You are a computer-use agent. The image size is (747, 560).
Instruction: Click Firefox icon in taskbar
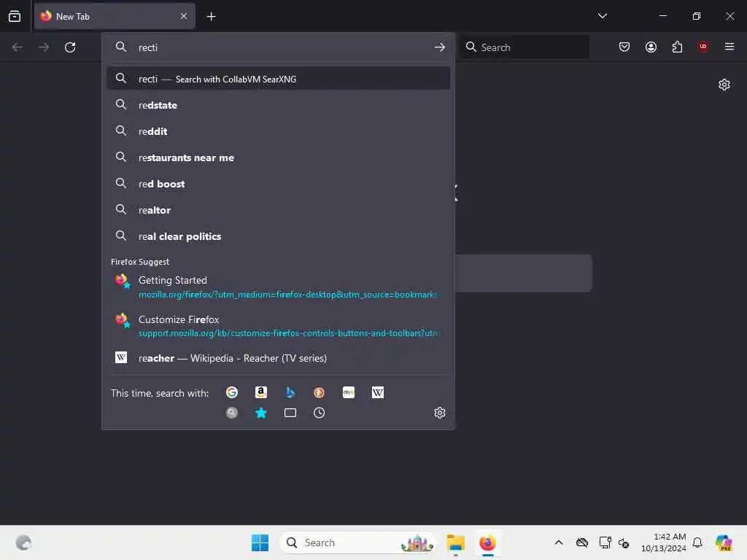pyautogui.click(x=487, y=542)
